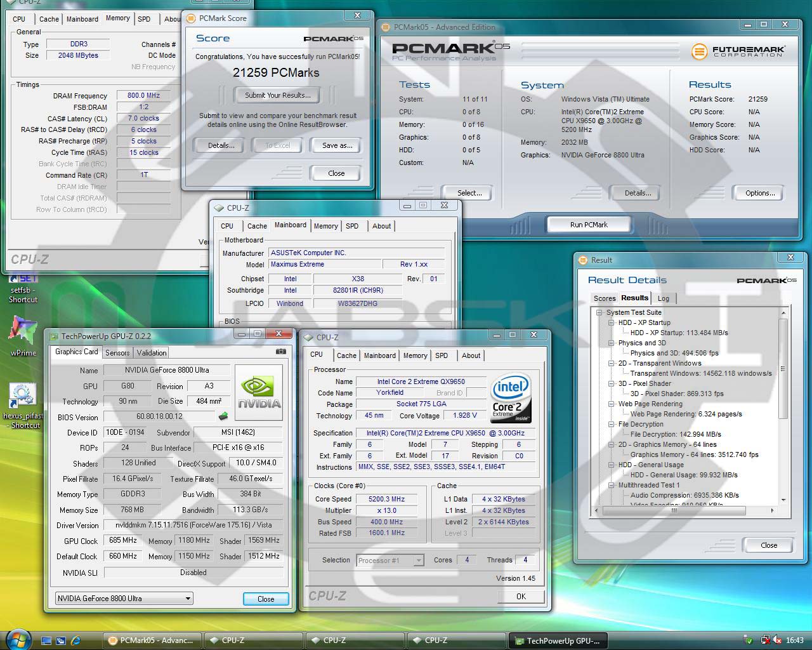Collapse the System Test Suite tree node
Image resolution: width=812 pixels, height=650 pixels.
(599, 312)
